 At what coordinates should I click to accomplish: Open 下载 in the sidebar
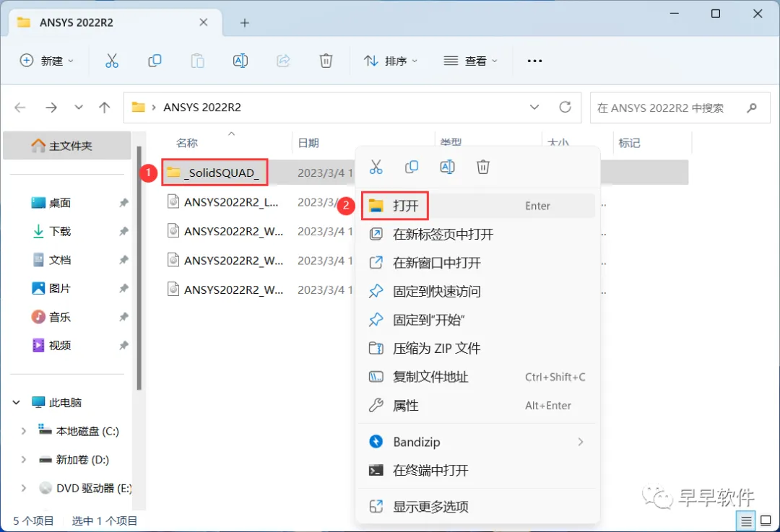click(60, 231)
